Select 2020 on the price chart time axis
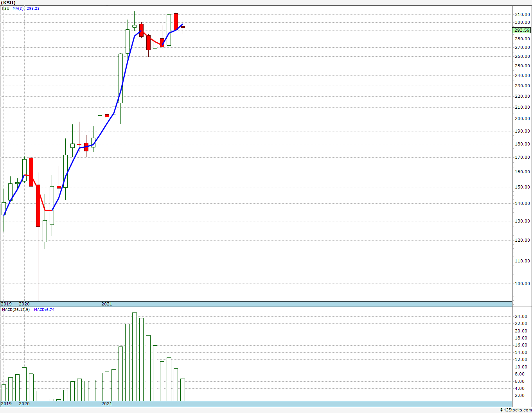Viewport: 532px width, 413px height. click(x=24, y=304)
